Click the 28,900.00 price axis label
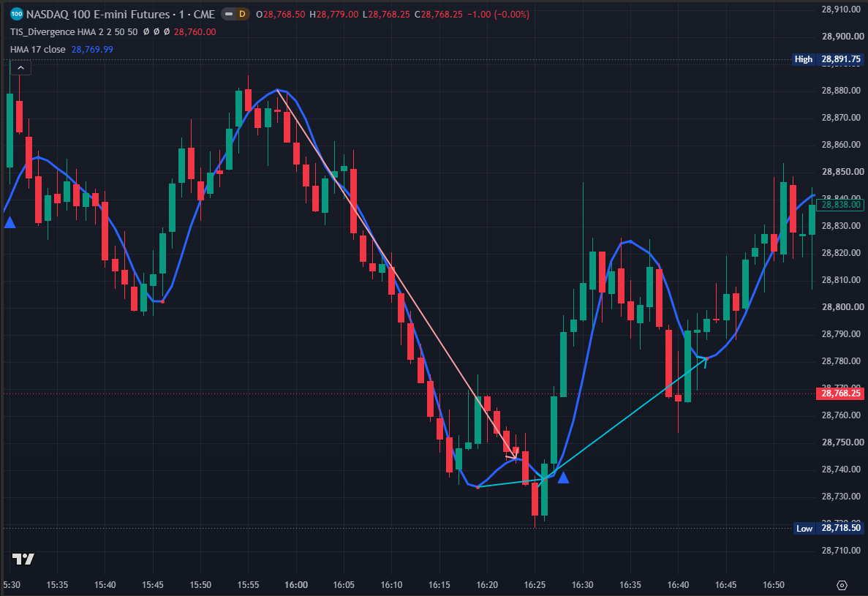 (842, 37)
